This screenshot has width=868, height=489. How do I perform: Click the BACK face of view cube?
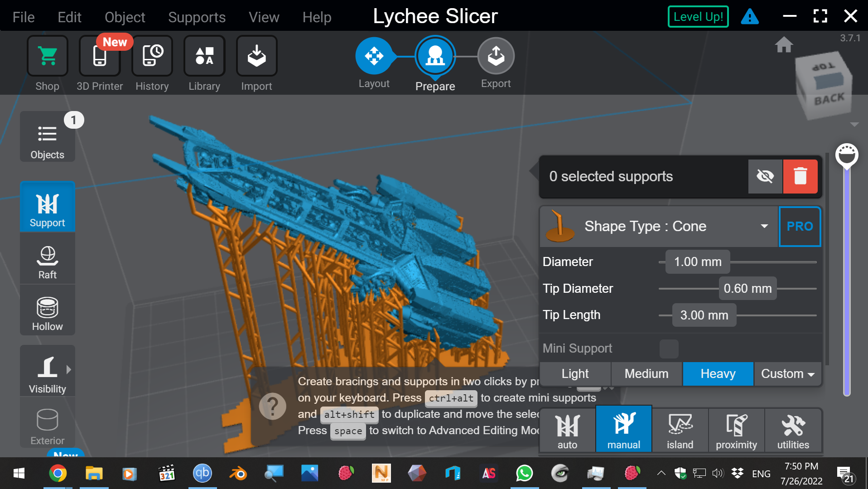829,99
